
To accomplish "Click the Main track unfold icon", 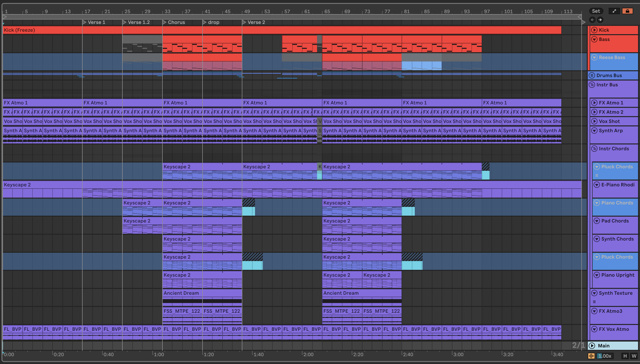I will (592, 345).
